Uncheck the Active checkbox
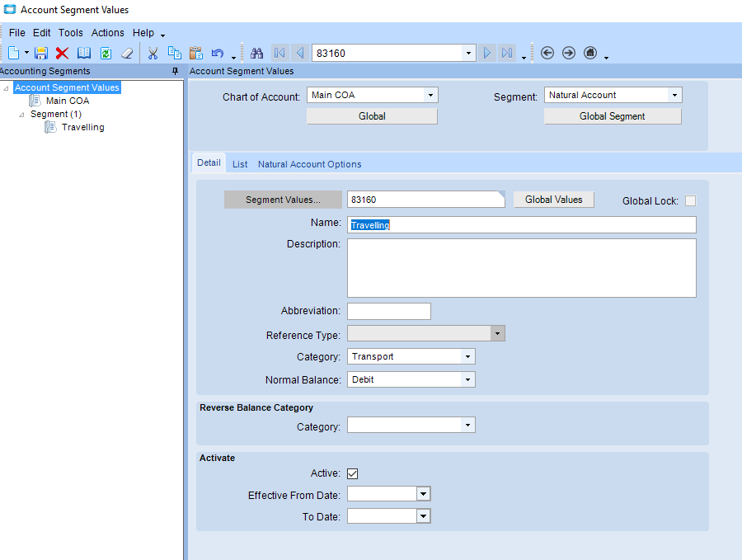This screenshot has height=560, width=742. tap(353, 473)
